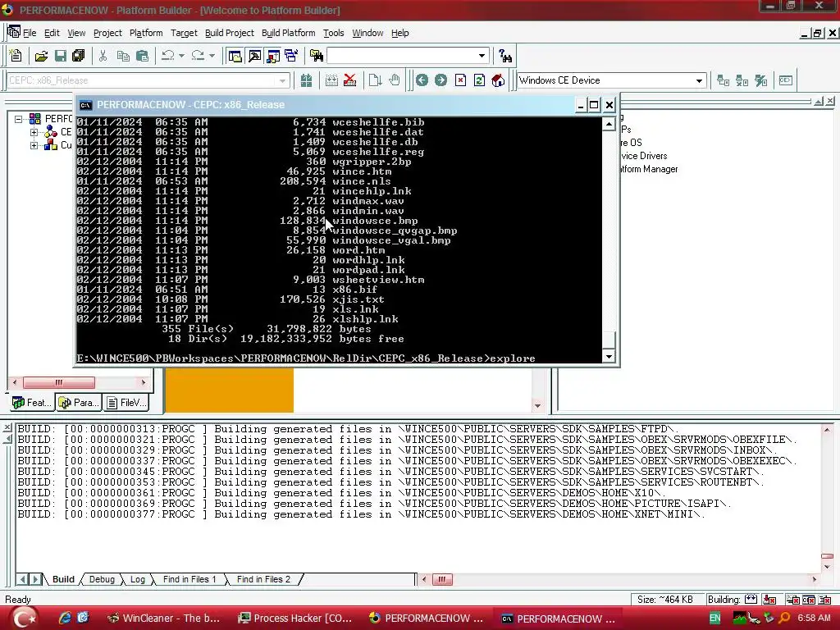Viewport: 840px width, 630px height.
Task: Click the Internet Explorer quick launch icon
Action: (x=65, y=619)
